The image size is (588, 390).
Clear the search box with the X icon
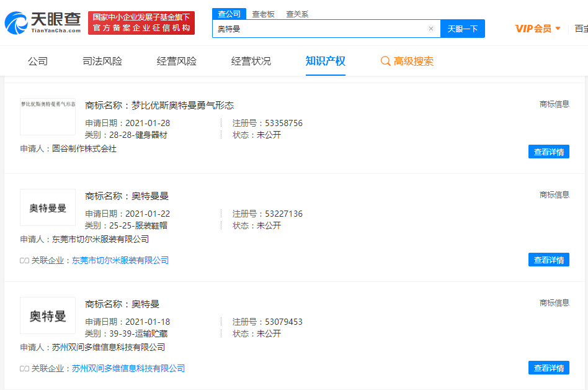pos(431,29)
